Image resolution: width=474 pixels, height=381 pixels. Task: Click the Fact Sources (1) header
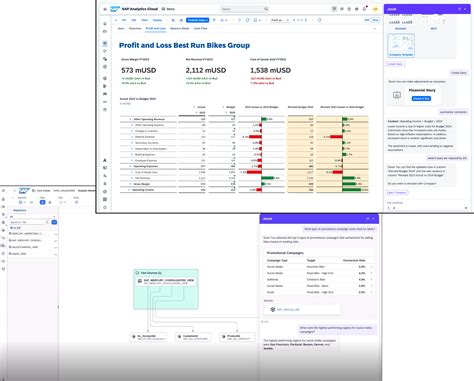point(151,273)
